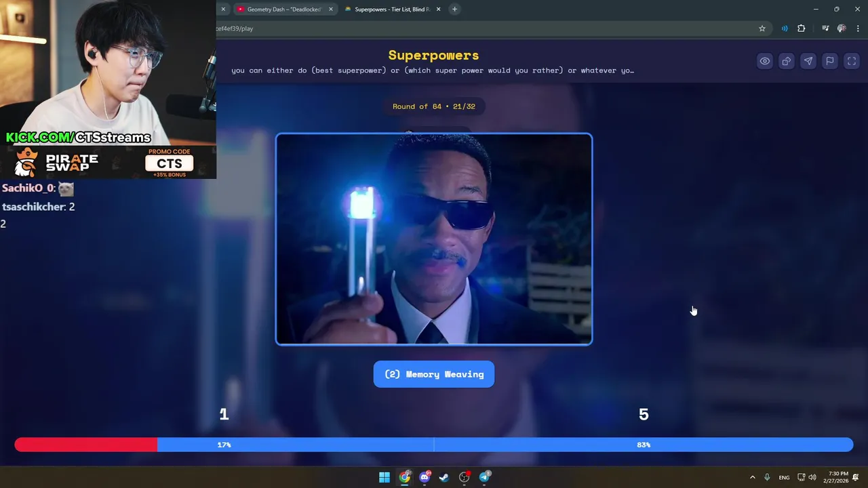868x488 pixels.
Task: Click the KICK.COM/CTSstreams overlay text
Action: coord(78,138)
